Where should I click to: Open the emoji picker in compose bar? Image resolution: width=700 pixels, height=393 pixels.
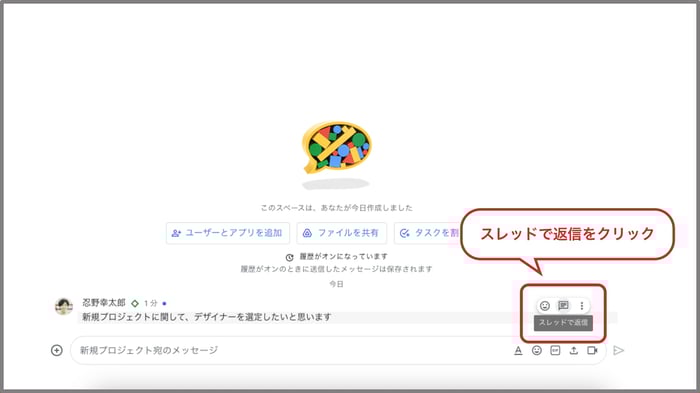click(x=537, y=351)
